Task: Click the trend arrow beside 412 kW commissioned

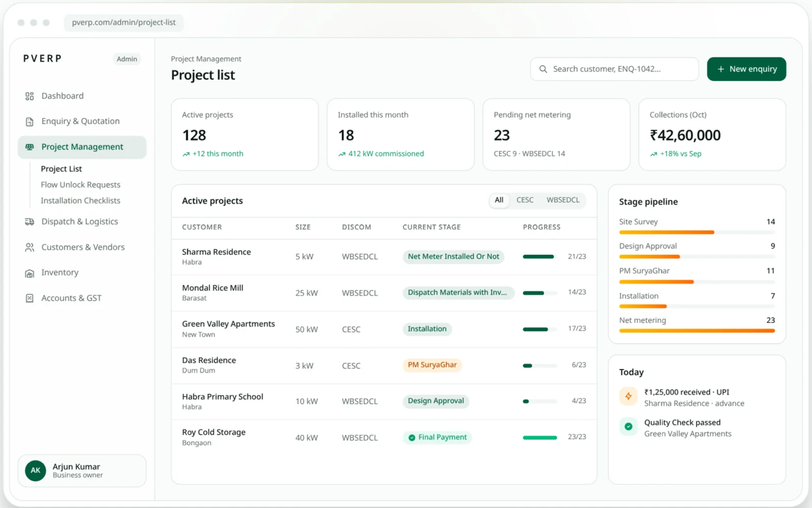Action: click(x=342, y=154)
